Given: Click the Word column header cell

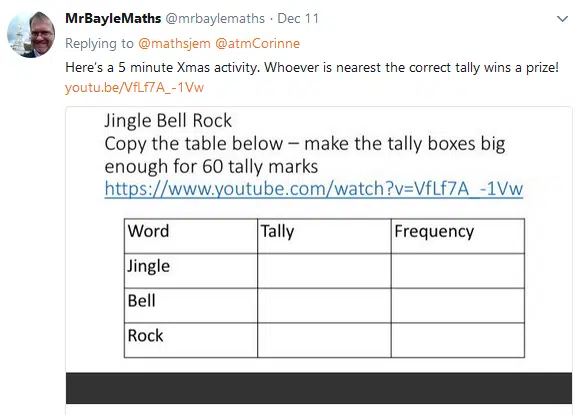Looking at the screenshot, I should pyautogui.click(x=191, y=236).
